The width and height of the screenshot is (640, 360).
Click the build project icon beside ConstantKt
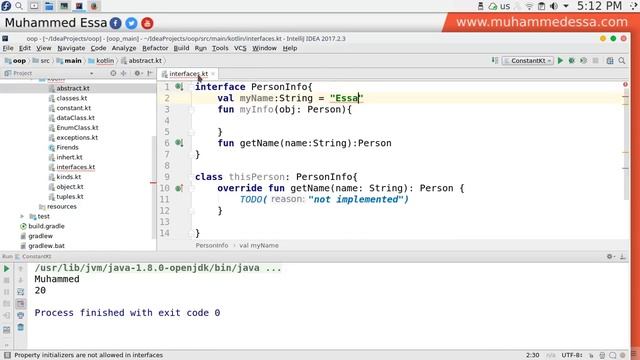pyautogui.click(x=495, y=60)
